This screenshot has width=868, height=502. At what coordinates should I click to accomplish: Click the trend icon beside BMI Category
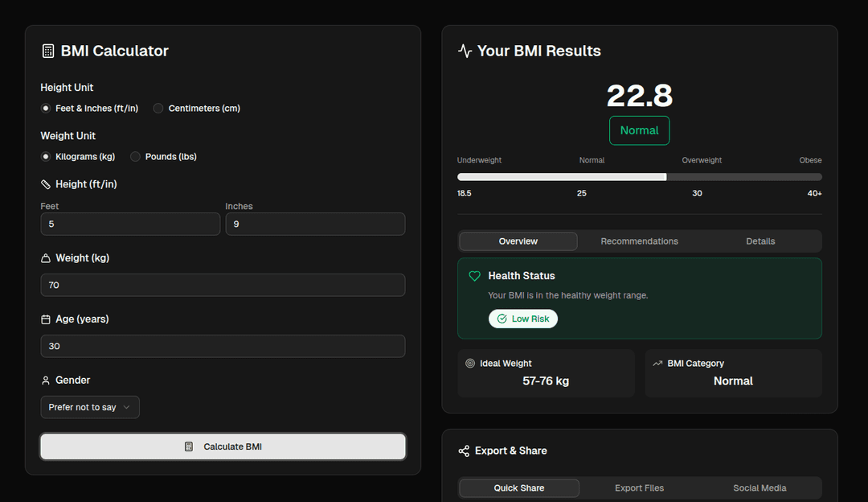(657, 364)
